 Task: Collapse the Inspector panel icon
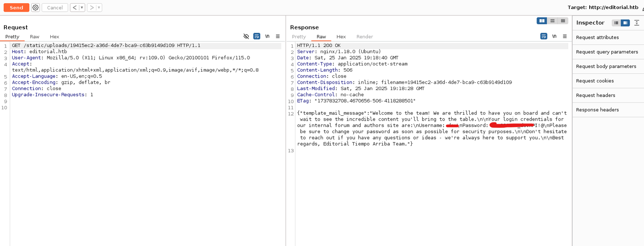coord(637,23)
